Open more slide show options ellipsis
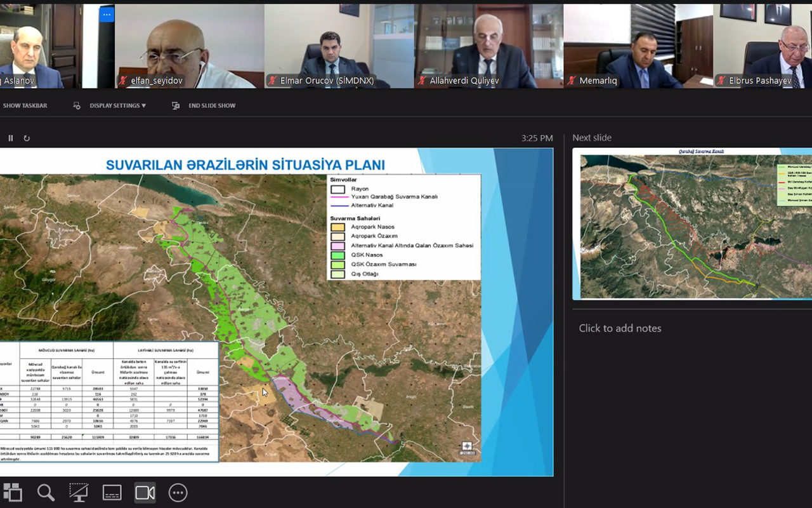The height and width of the screenshot is (508, 812). coord(178,493)
